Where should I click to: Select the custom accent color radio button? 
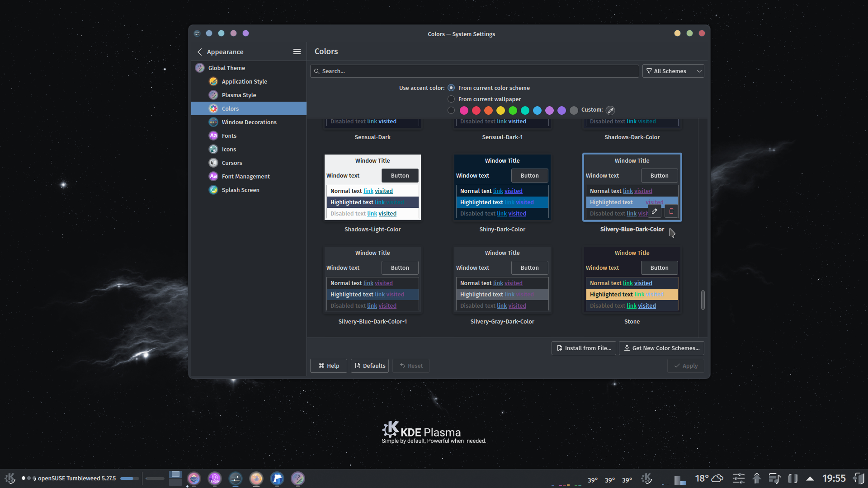pyautogui.click(x=451, y=110)
